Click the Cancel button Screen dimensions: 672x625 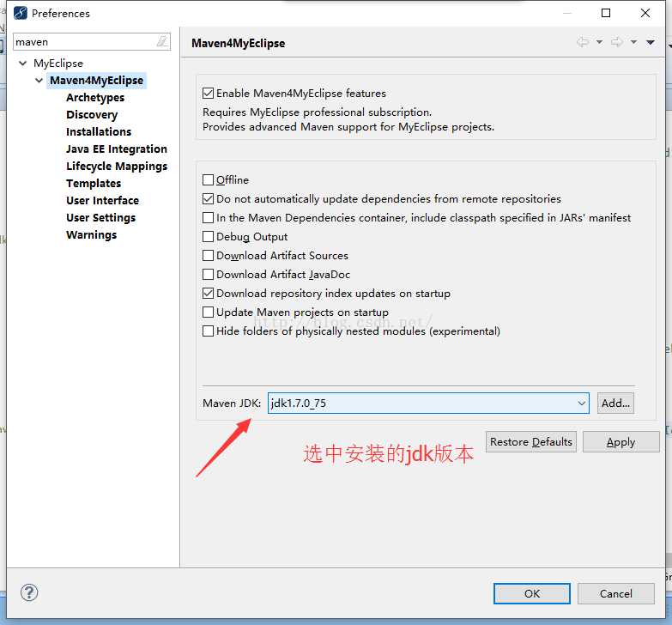616,593
